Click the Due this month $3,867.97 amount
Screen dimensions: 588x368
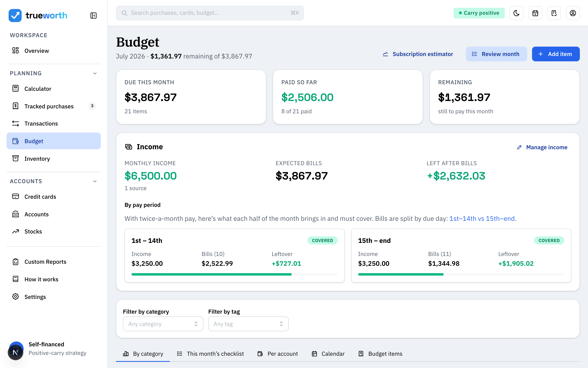point(150,97)
